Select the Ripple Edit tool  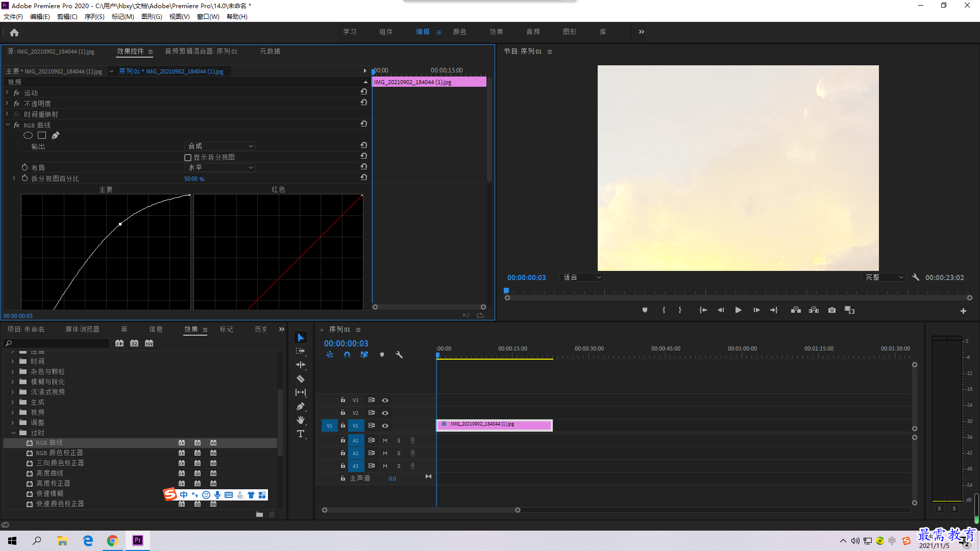click(x=301, y=365)
